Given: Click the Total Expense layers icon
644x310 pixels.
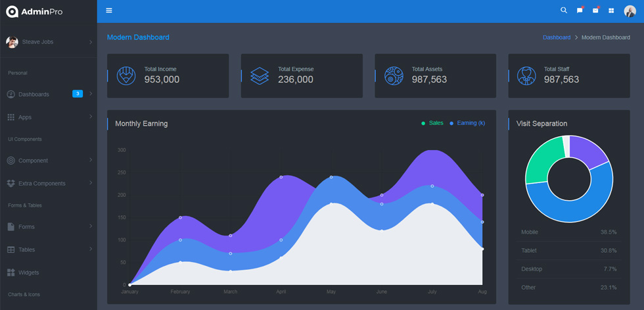Looking at the screenshot, I should click(260, 76).
